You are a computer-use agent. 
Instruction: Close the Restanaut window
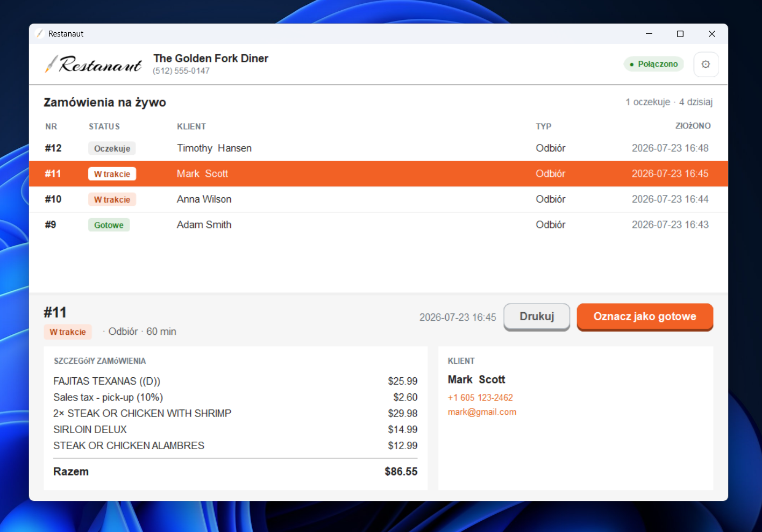pyautogui.click(x=712, y=34)
